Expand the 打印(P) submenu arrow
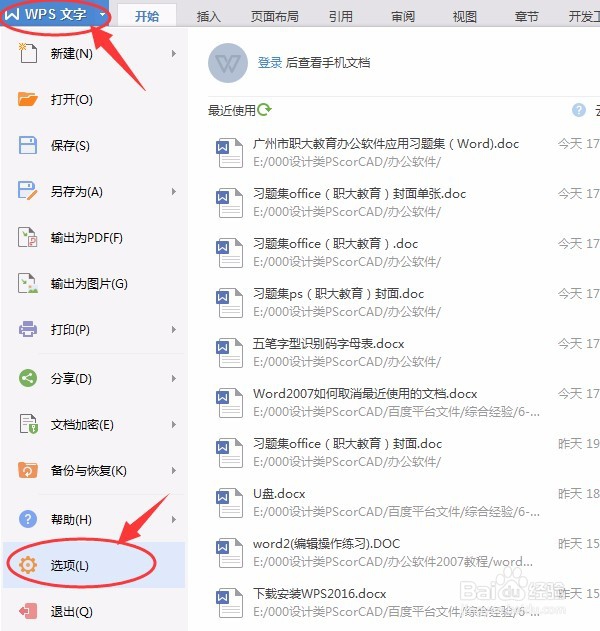The image size is (600, 631). (x=173, y=330)
